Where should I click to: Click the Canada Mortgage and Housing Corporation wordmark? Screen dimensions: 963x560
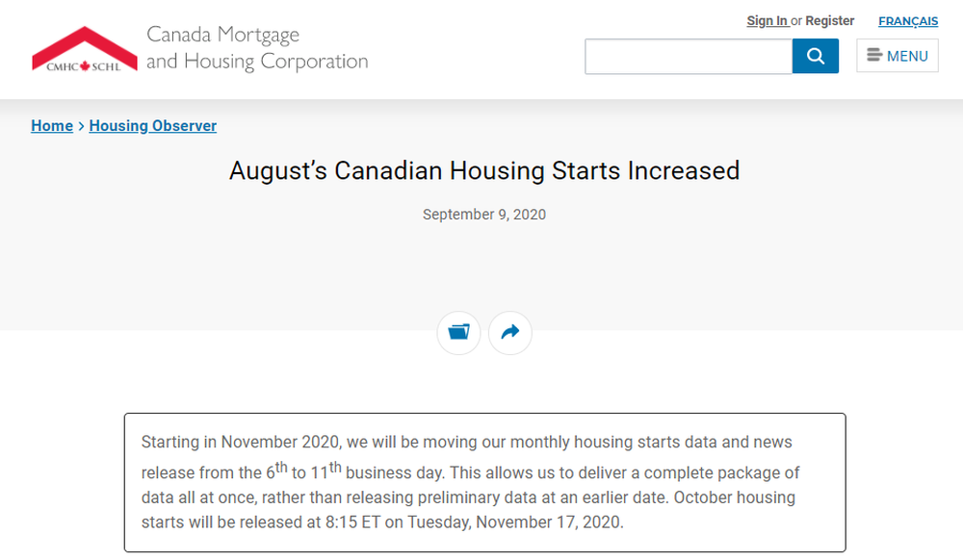pyautogui.click(x=257, y=48)
